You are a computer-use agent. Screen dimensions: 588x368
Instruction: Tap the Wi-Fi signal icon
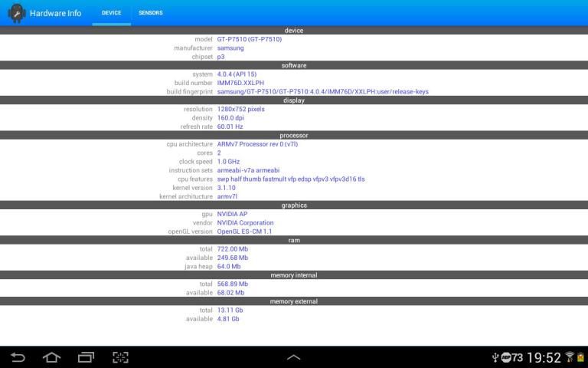[x=569, y=357]
